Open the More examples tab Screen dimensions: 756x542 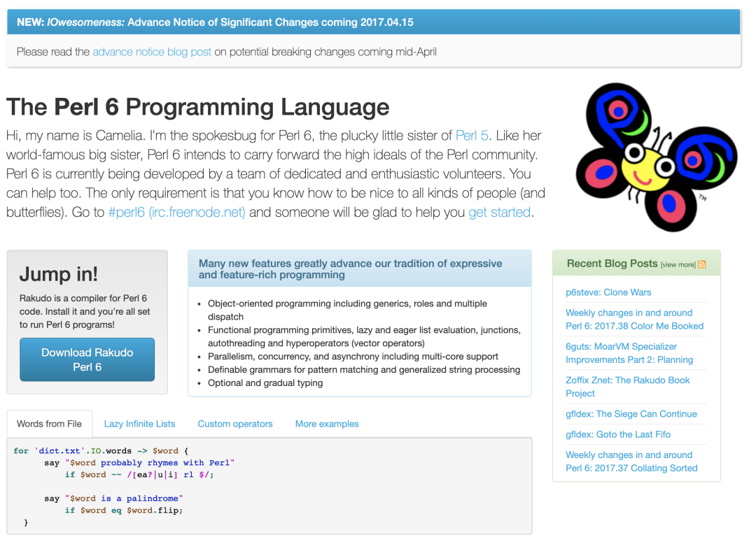coord(327,424)
